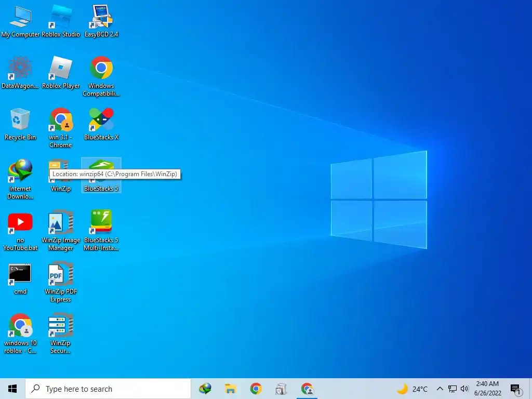Select the DataWagon desktop shortcut
The width and height of the screenshot is (532, 399).
(x=20, y=73)
